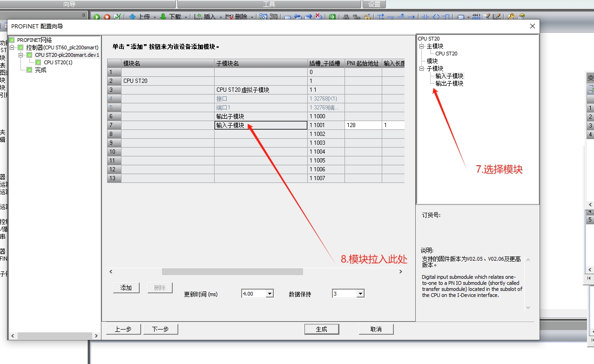This screenshot has width=594, height=364.
Task: Click left arrow of left tree scrollbar
Action: [x=13, y=336]
